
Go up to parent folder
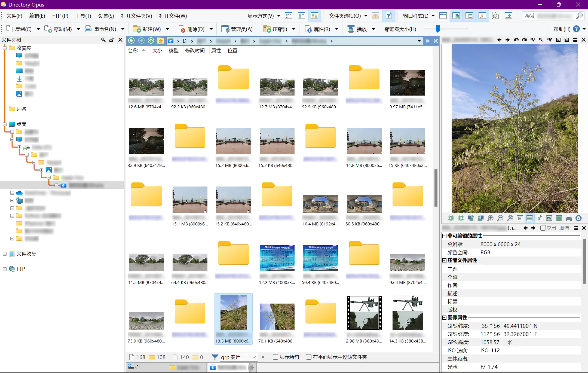click(x=151, y=41)
